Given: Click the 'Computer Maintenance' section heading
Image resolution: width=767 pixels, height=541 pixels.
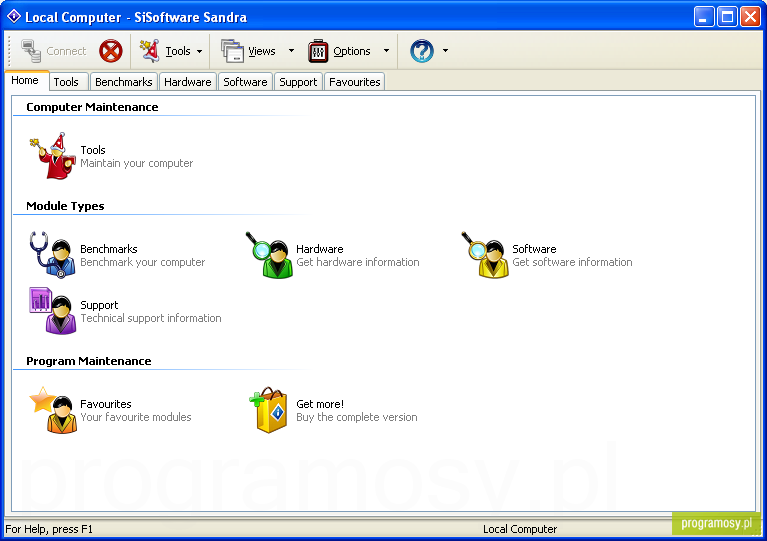Looking at the screenshot, I should pos(92,107).
